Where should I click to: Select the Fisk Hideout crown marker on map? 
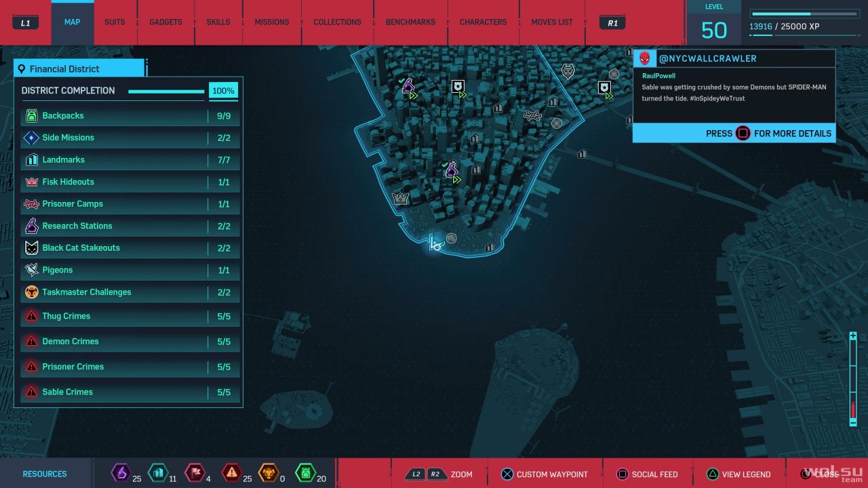pyautogui.click(x=400, y=199)
